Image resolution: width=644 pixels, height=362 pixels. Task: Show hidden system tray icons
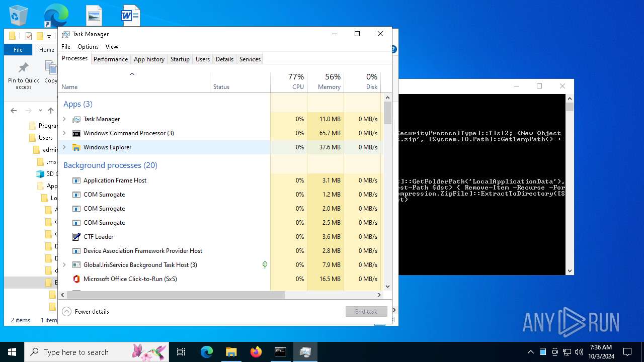(x=530, y=352)
